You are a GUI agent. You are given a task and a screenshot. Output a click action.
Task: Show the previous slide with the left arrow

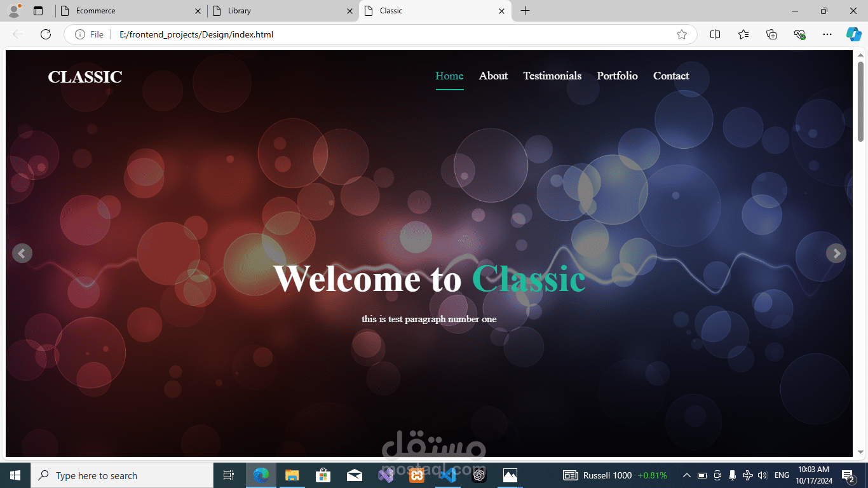tap(22, 254)
